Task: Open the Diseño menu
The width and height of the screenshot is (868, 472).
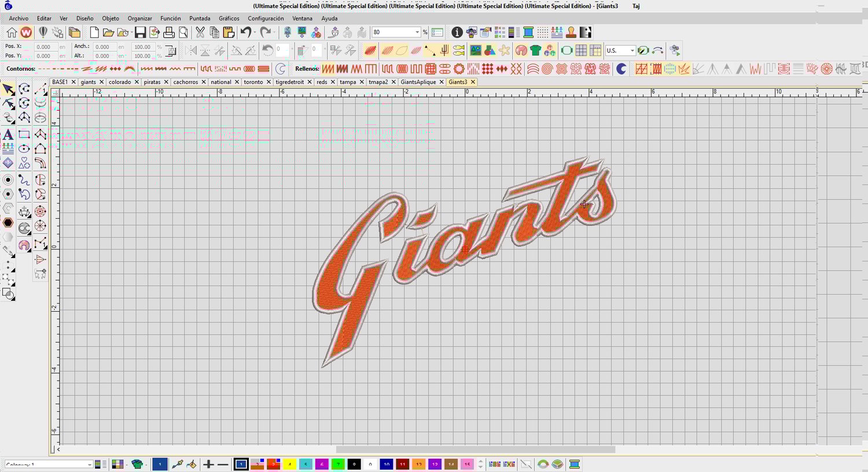Action: click(x=84, y=19)
